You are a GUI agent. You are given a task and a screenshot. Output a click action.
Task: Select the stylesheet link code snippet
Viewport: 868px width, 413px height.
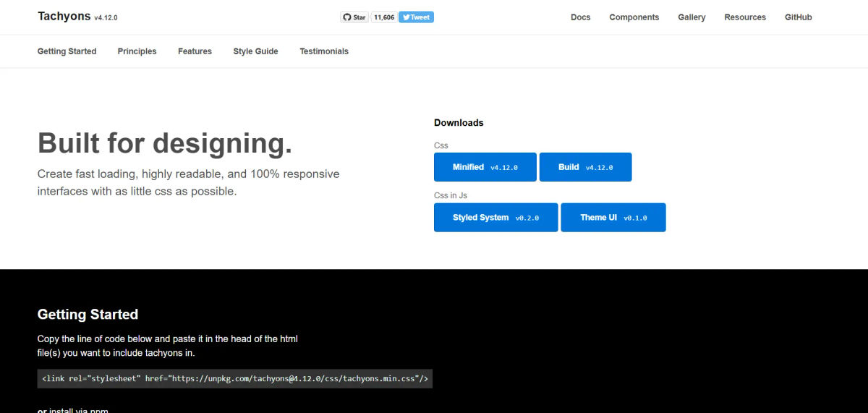(235, 378)
